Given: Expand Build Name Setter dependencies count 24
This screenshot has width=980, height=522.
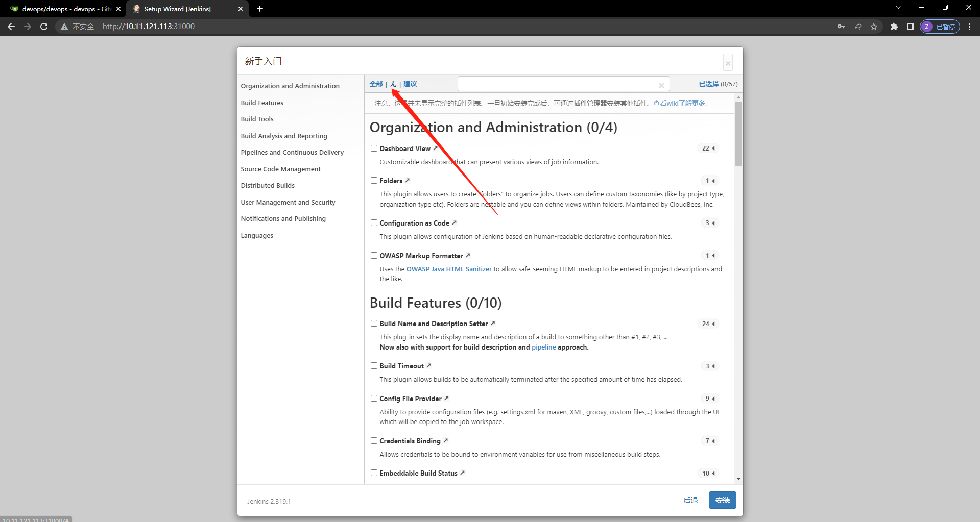Looking at the screenshot, I should (x=708, y=324).
